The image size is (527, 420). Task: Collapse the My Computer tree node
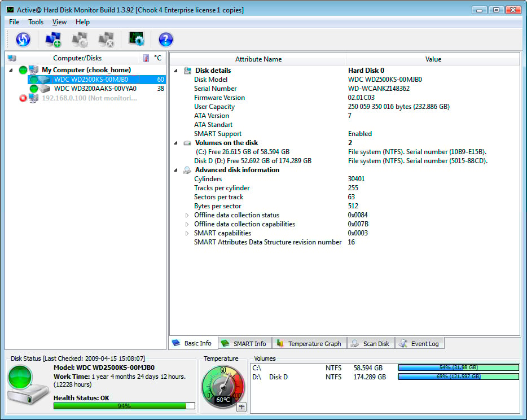pos(12,70)
